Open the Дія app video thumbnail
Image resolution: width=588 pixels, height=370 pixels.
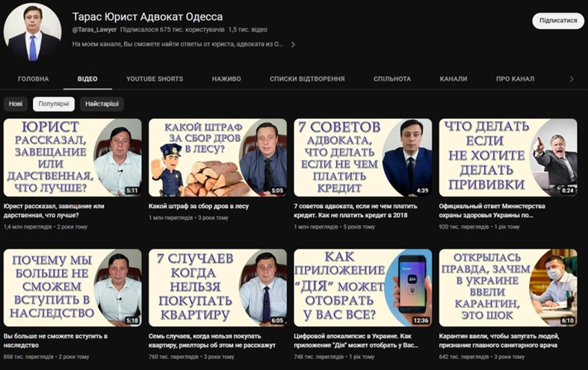(x=362, y=288)
